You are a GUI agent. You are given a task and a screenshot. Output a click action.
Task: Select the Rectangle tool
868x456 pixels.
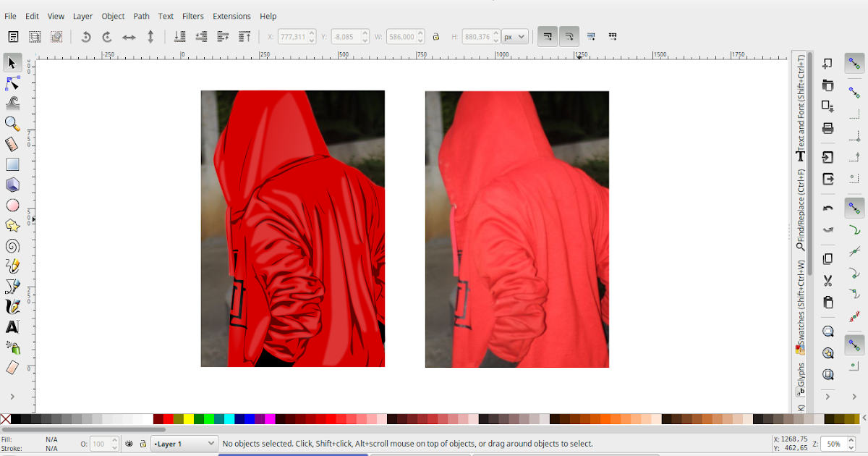point(12,164)
